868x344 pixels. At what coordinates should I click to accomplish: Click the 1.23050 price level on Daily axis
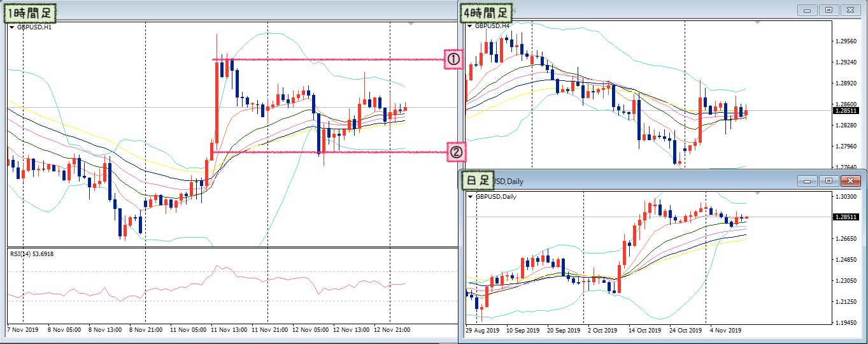click(x=845, y=281)
